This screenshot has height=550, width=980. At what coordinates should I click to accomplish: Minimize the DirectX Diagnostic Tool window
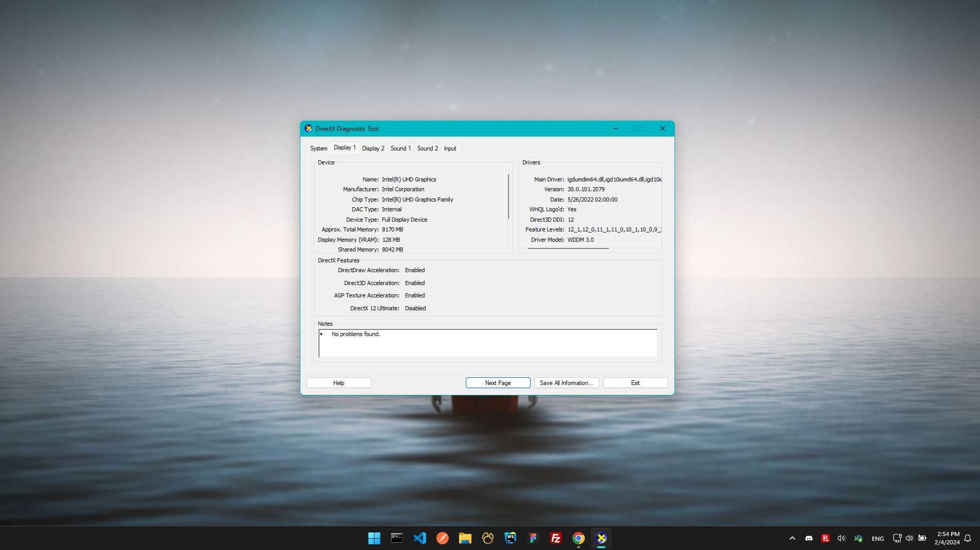[x=615, y=128]
